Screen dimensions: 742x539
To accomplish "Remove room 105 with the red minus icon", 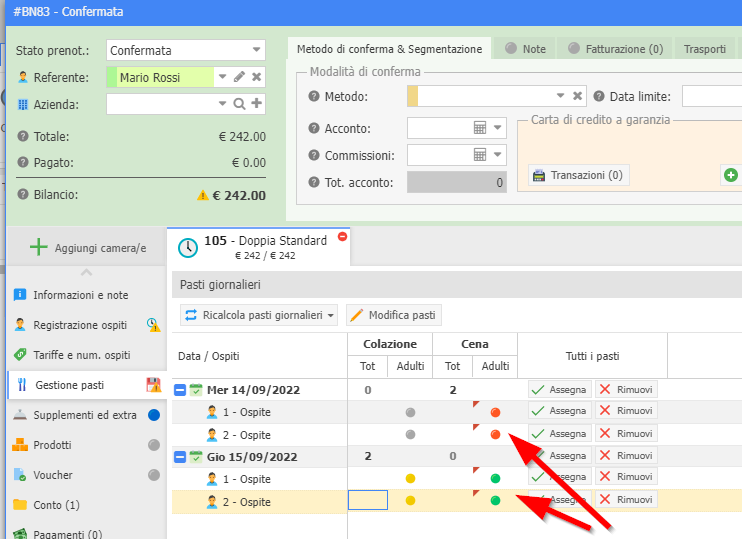I will tap(343, 236).
